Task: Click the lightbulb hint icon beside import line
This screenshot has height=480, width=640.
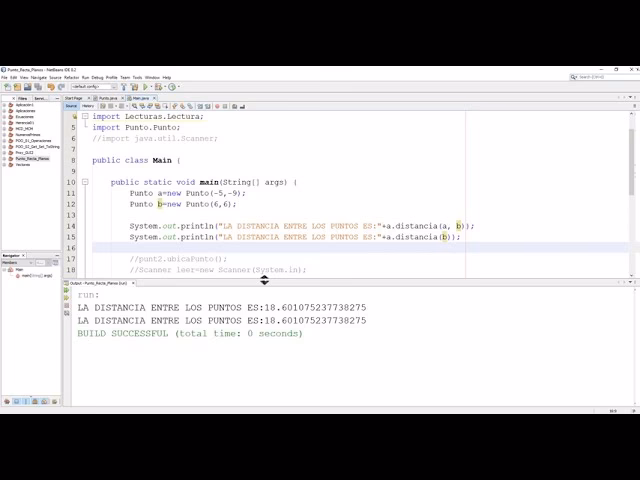Action: pyautogui.click(x=74, y=116)
